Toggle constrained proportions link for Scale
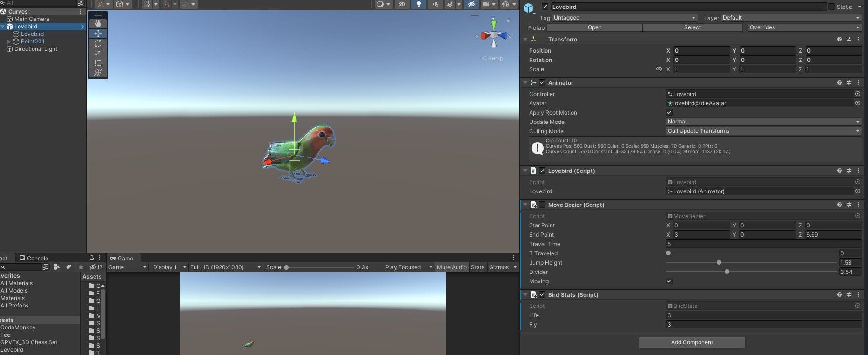This screenshot has width=868, height=355. (659, 69)
